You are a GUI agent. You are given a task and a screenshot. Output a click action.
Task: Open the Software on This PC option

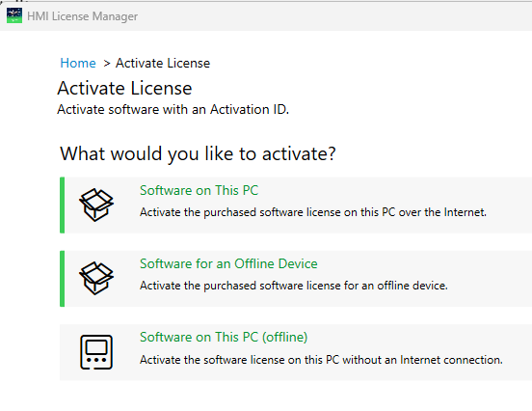point(296,205)
